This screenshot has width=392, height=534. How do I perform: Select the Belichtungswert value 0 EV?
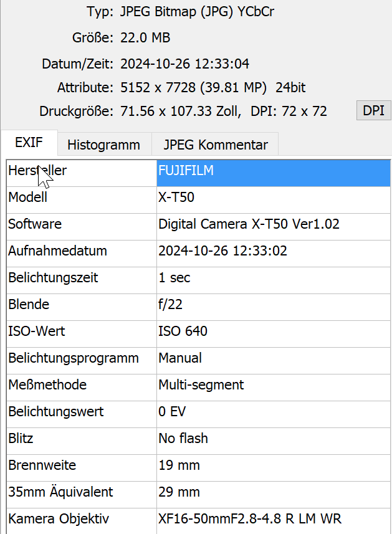tap(273, 412)
